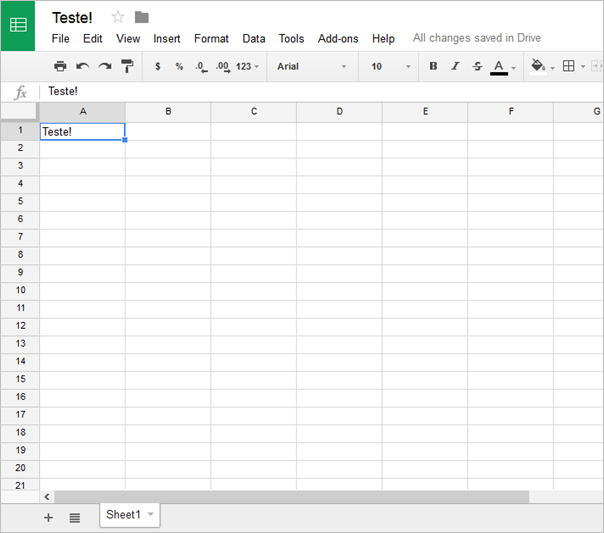Format cell as currency
This screenshot has width=604, height=533.
[x=158, y=66]
